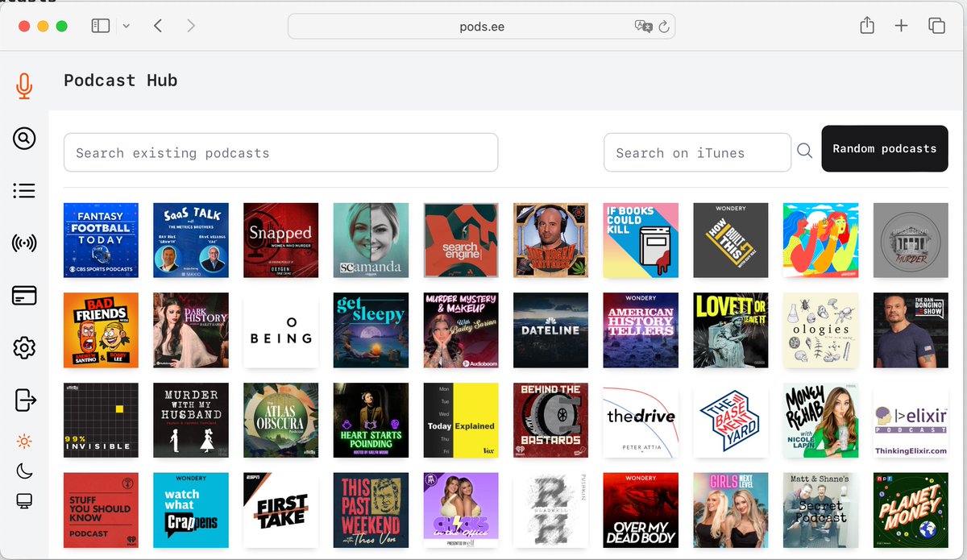Click the translate icon in address bar

coord(643,26)
